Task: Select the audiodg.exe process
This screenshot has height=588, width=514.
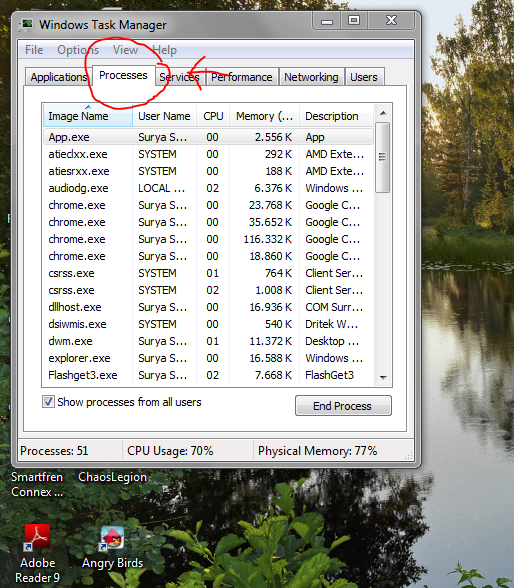Action: coord(208,188)
